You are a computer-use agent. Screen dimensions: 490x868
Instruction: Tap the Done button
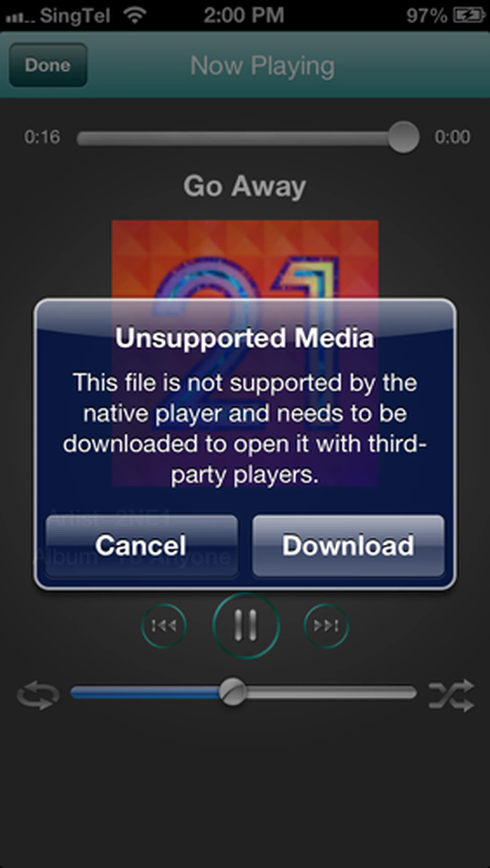pos(48,65)
